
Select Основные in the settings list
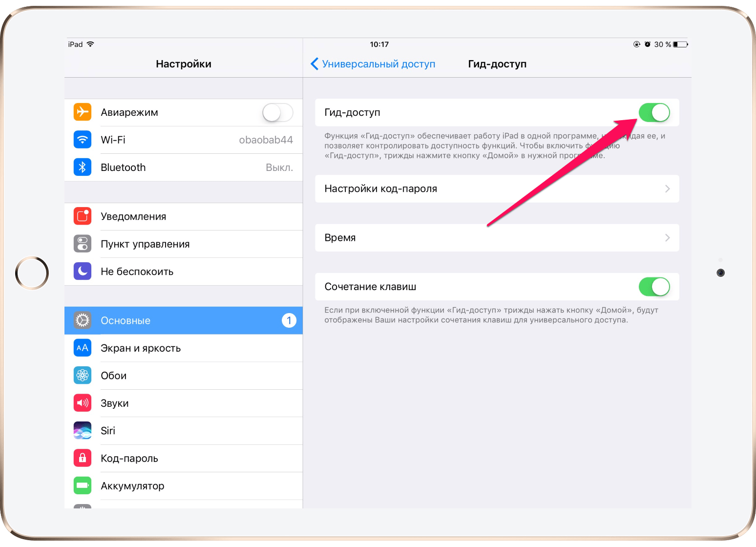pyautogui.click(x=184, y=320)
